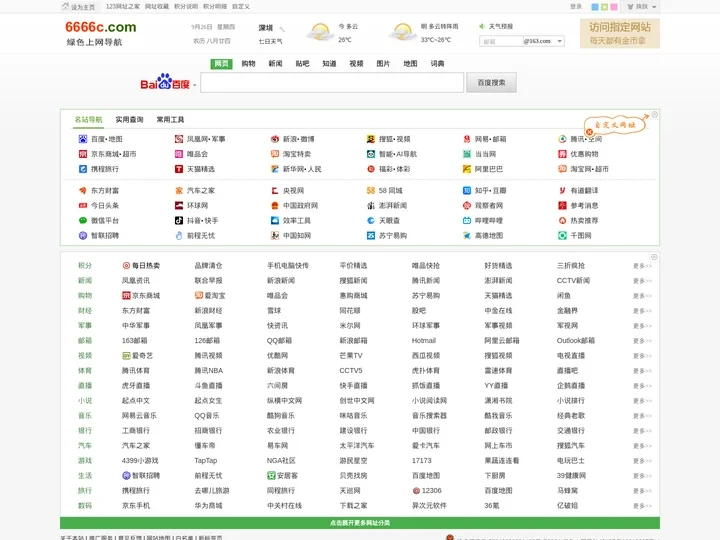Click the 登录 link
This screenshot has height=540, width=720.
[x=576, y=6]
